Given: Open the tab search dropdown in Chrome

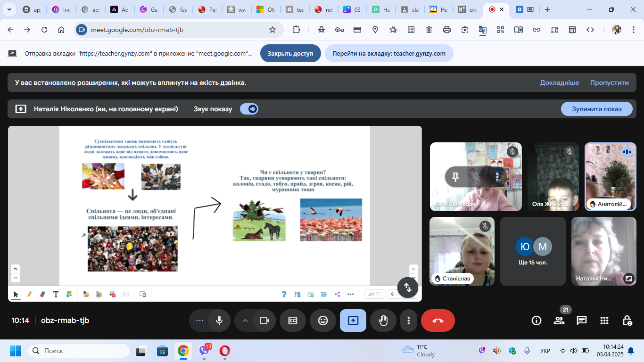Looking at the screenshot, I should [9, 9].
